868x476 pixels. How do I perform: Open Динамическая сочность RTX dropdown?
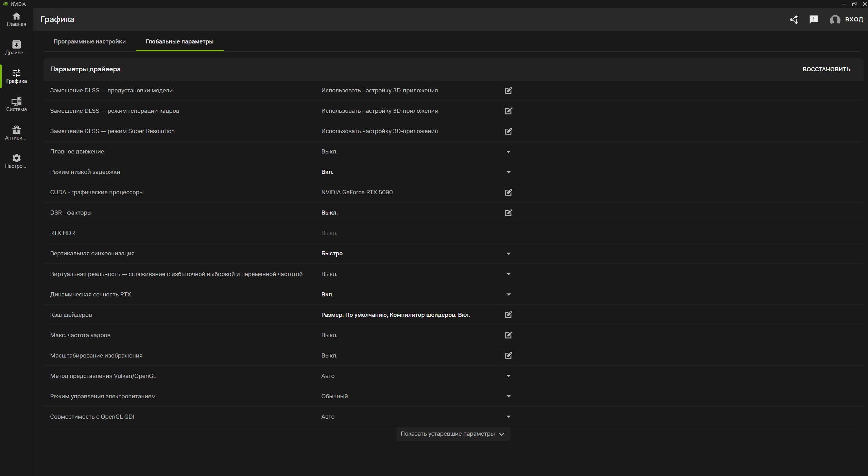pyautogui.click(x=508, y=294)
